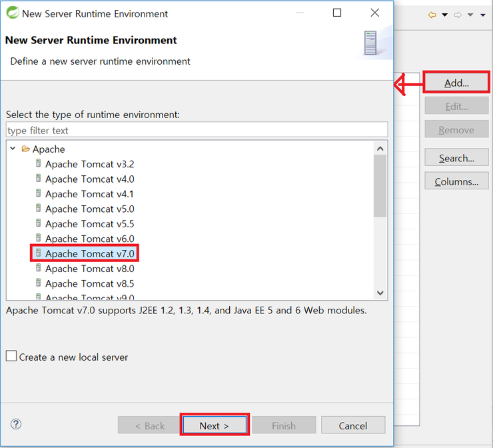Open the forward navigation history dropdown arrow
Viewport: 493px width, 448px height.
tap(470, 15)
